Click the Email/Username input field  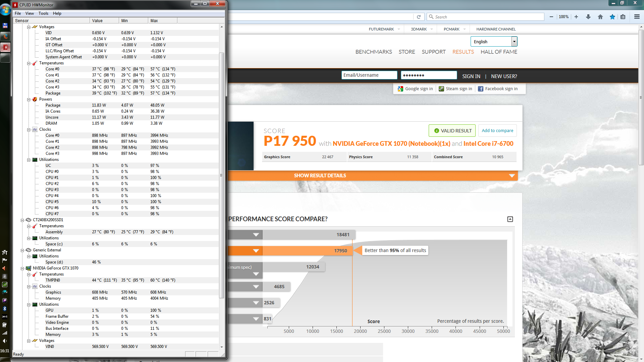coord(369,75)
